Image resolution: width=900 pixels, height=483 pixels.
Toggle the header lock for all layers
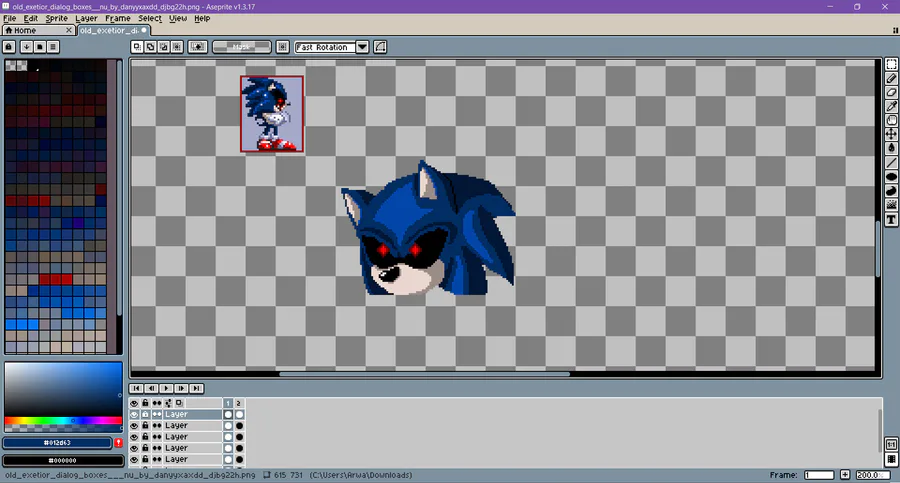click(x=145, y=403)
